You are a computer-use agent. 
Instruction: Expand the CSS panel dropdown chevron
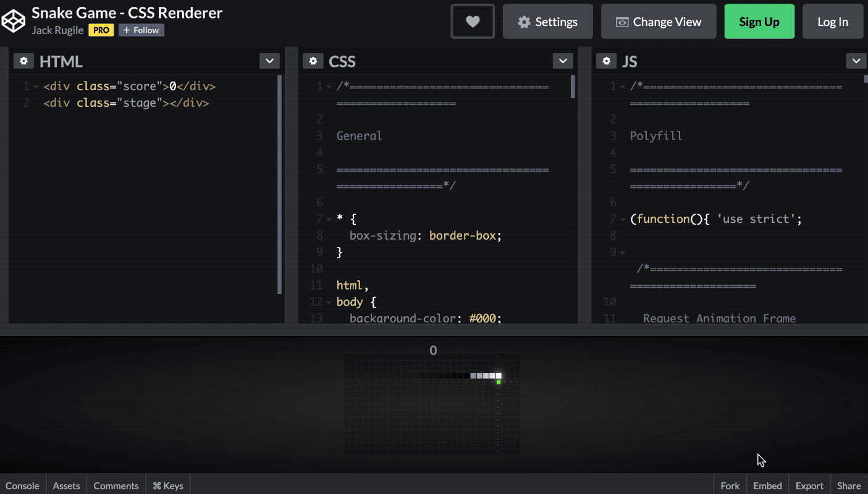coord(562,61)
